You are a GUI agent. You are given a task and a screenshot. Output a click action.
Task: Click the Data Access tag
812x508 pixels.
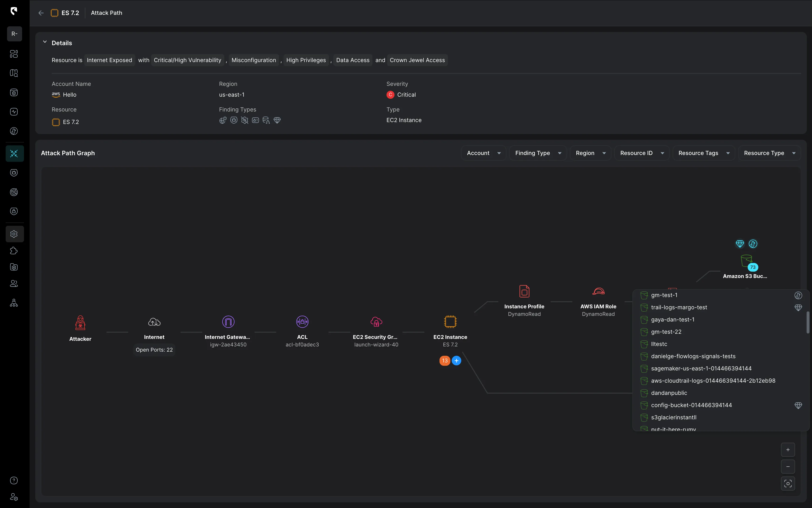[x=353, y=60]
